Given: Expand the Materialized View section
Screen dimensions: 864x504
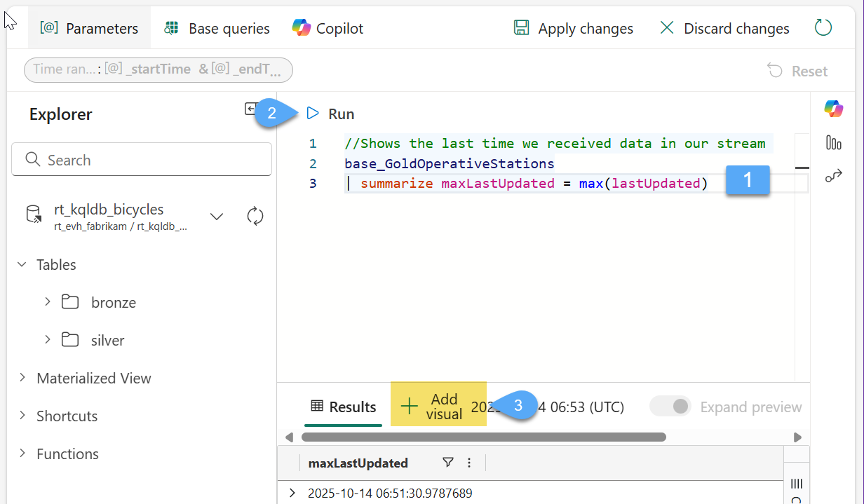Looking at the screenshot, I should (22, 378).
